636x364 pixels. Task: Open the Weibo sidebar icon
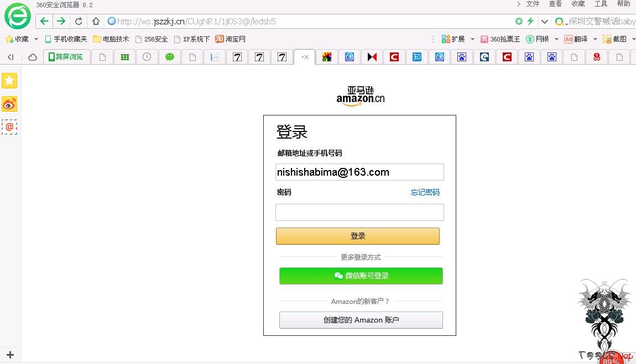[x=9, y=104]
